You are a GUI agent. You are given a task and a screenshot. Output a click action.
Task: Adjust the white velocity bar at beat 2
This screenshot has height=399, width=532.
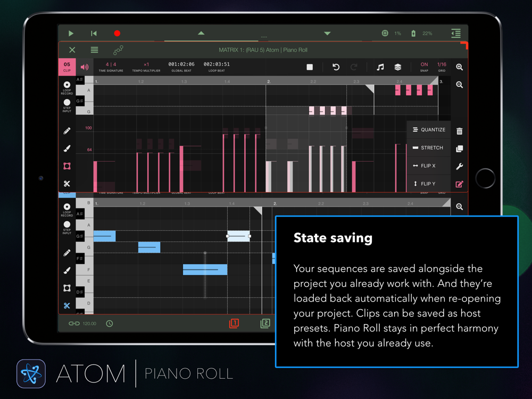(268, 177)
